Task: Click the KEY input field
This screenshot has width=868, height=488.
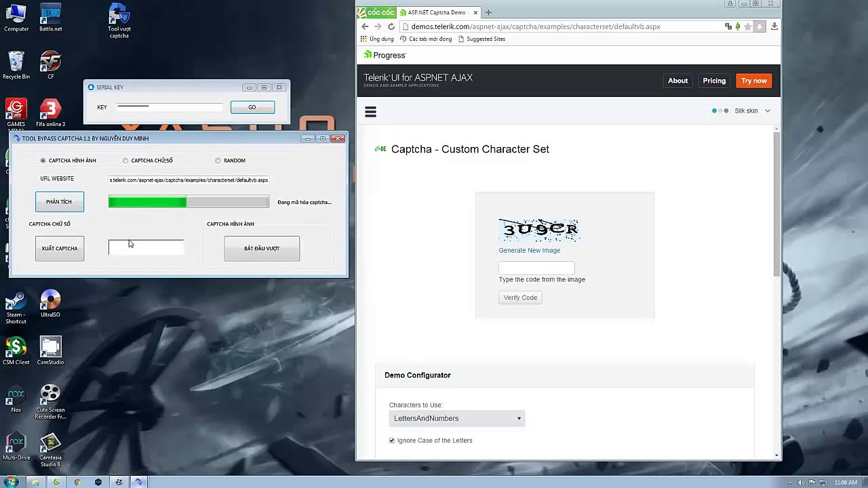Action: [x=170, y=107]
